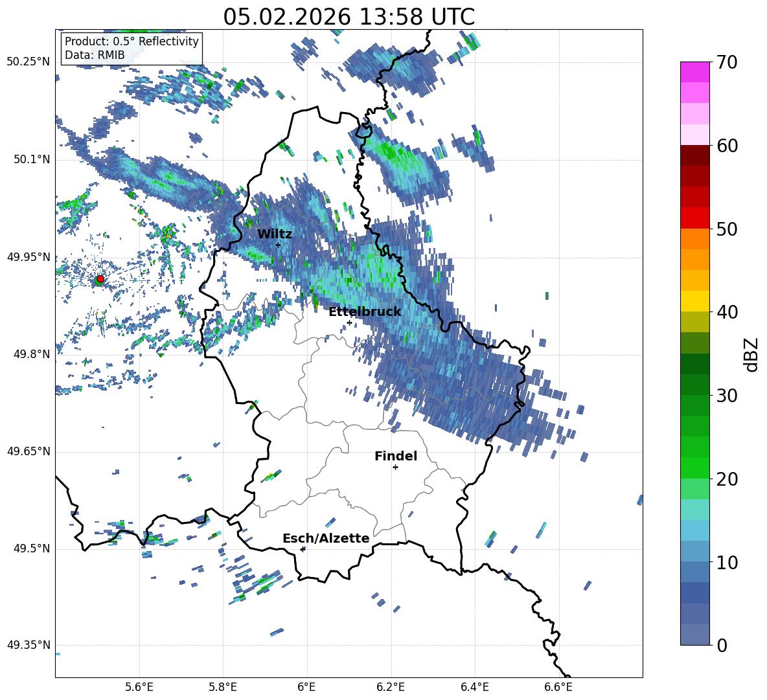Screen dimensions: 767x700
Task: Click the Product: 0.5° Reflectivity text
Action: pos(132,41)
